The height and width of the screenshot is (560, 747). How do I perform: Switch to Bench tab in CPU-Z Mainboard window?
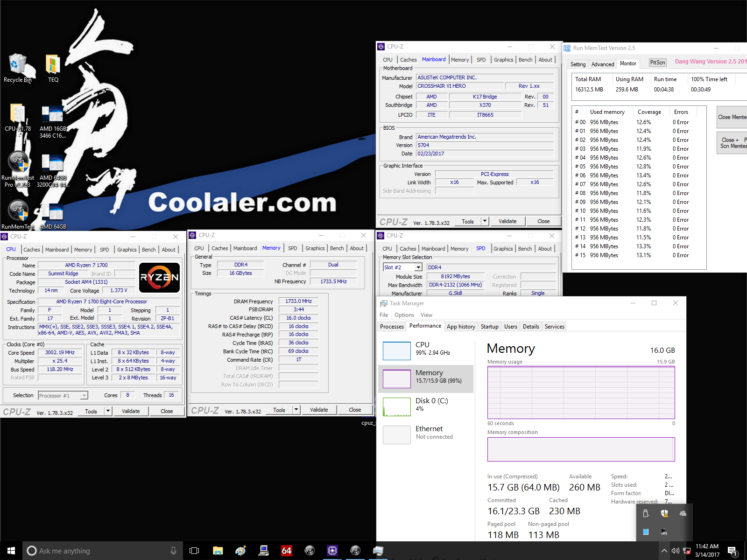[x=525, y=60]
